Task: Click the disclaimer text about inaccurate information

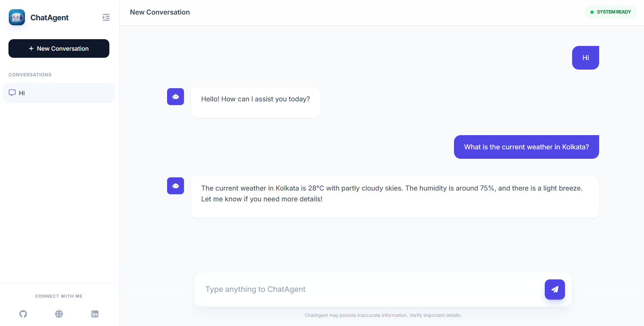Action: (383, 315)
